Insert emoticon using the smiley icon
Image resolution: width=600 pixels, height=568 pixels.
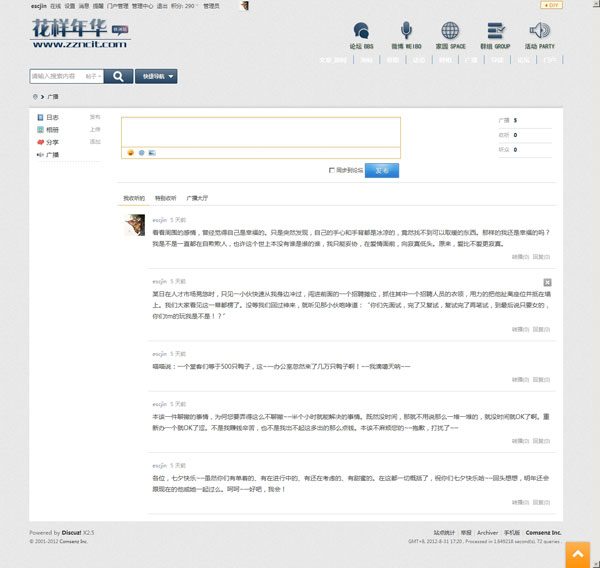pos(131,152)
